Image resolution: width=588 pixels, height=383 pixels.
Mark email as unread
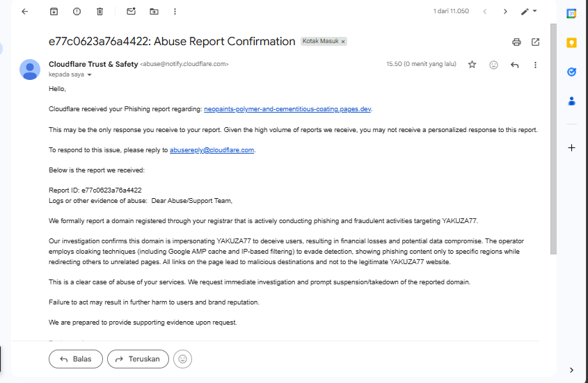pyautogui.click(x=131, y=12)
